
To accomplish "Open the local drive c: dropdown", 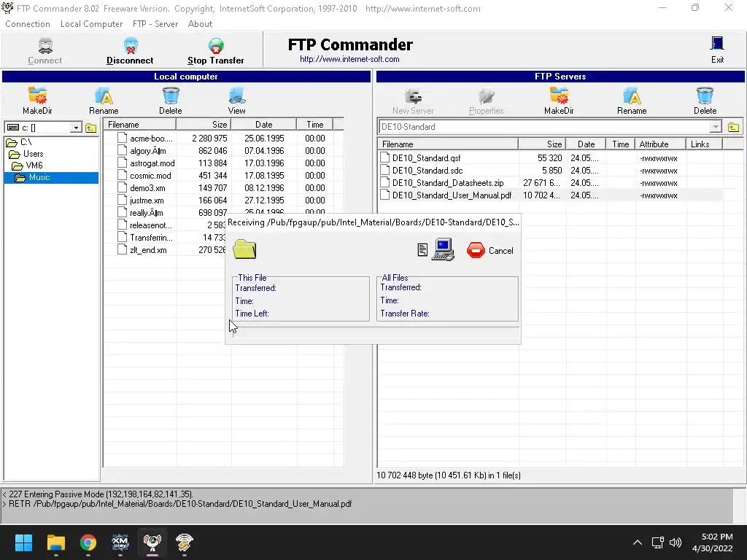I will 76,128.
